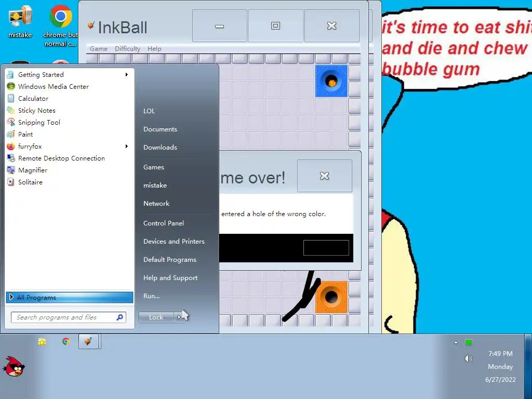Open the Games folder link
This screenshot has width=532, height=399.
[154, 167]
